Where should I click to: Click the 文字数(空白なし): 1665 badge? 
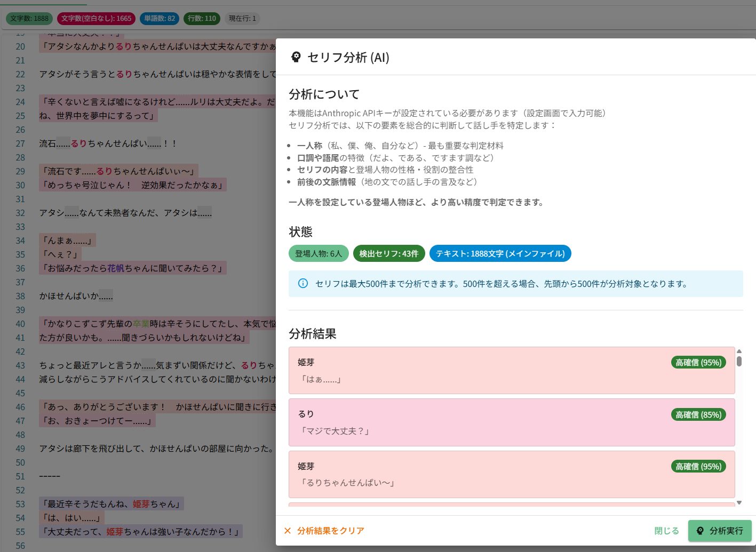pos(96,18)
